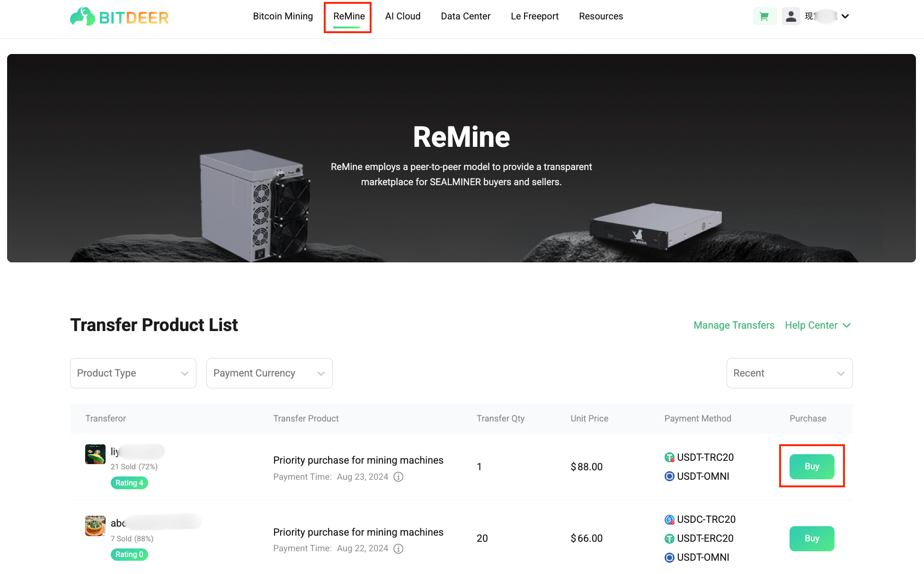Click the Rating 4 badge
This screenshot has height=574, width=924.
tap(129, 483)
